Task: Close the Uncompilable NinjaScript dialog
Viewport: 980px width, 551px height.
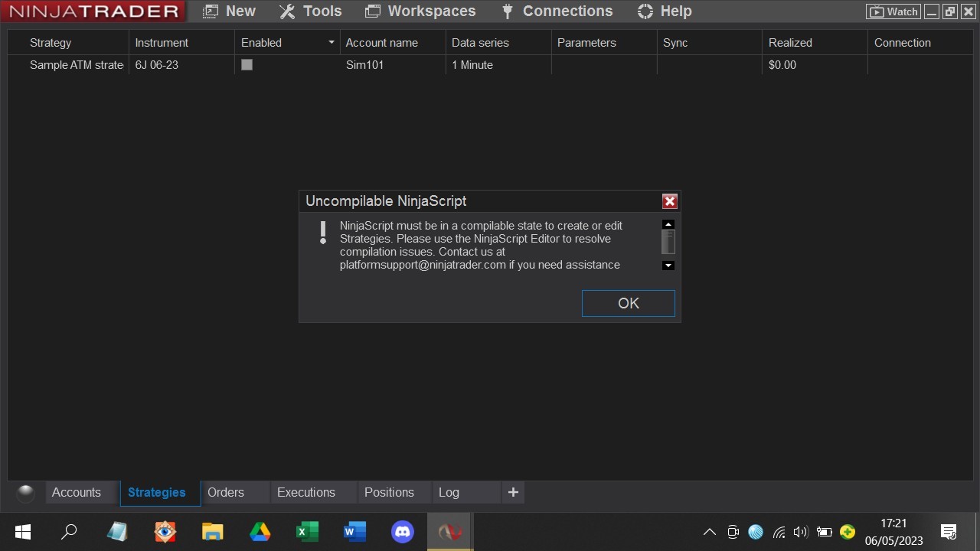Action: [670, 201]
